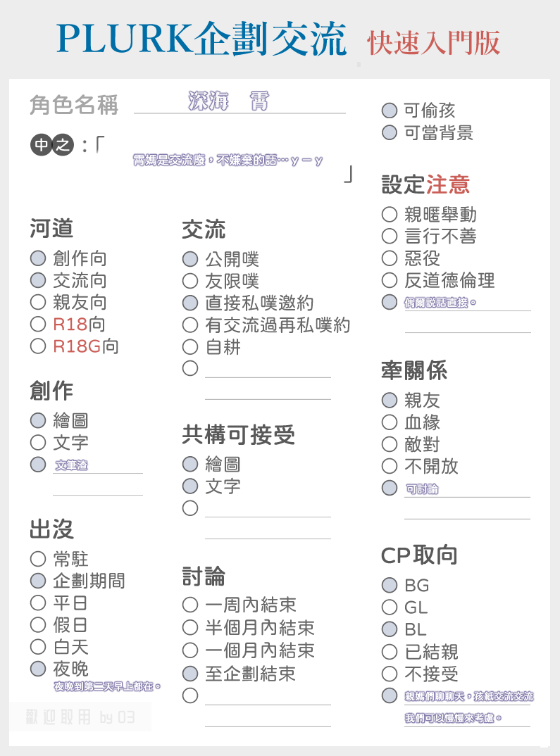Toggle the BL option under CP取向

[390, 629]
